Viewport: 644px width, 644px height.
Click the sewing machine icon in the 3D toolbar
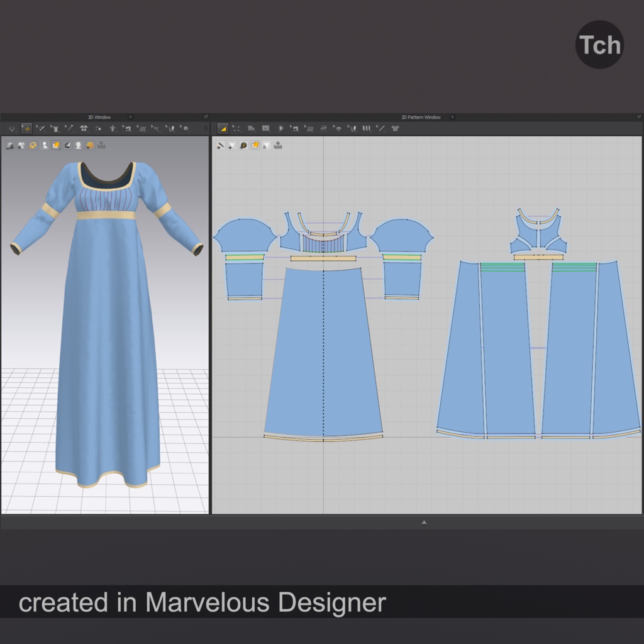click(x=127, y=128)
